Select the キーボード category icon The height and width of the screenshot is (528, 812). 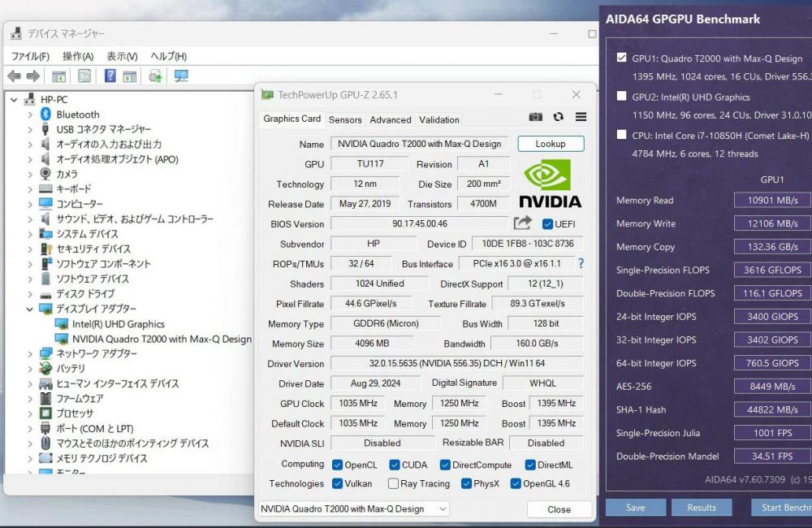(x=45, y=188)
